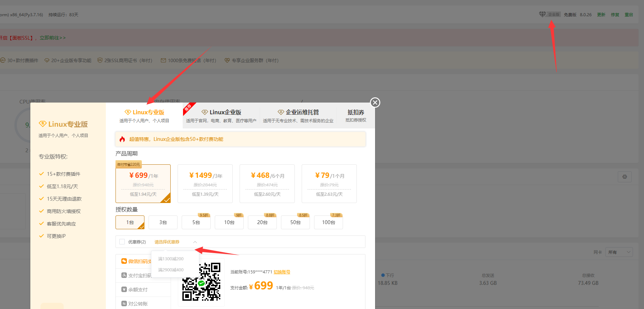Choose 5台 authorization quantity
This screenshot has height=309, width=644.
[196, 222]
